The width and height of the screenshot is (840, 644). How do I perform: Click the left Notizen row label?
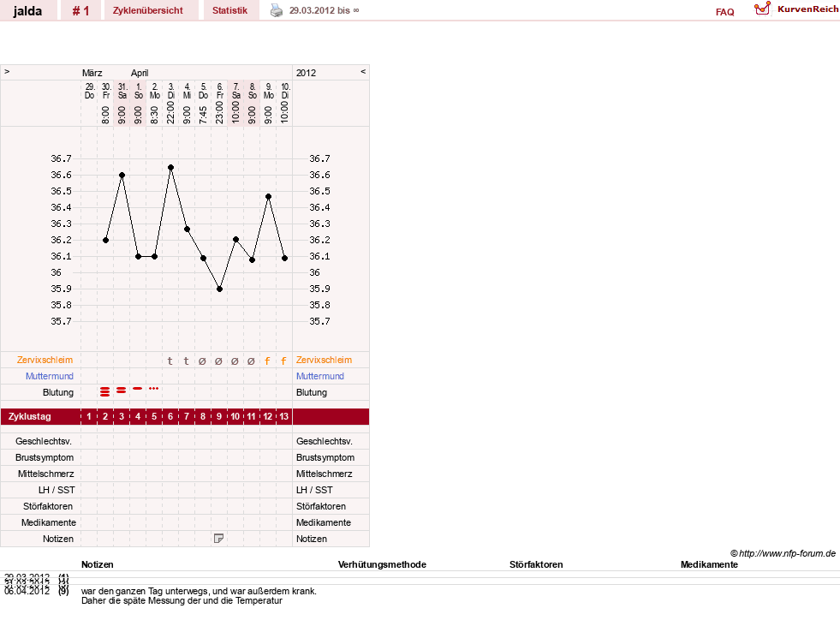pyautogui.click(x=58, y=539)
